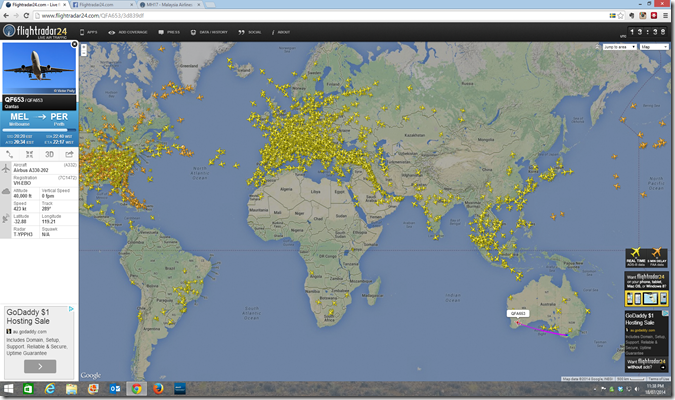The image size is (675, 400).
Task: Open Firefox from the taskbar
Action: pos(158,389)
